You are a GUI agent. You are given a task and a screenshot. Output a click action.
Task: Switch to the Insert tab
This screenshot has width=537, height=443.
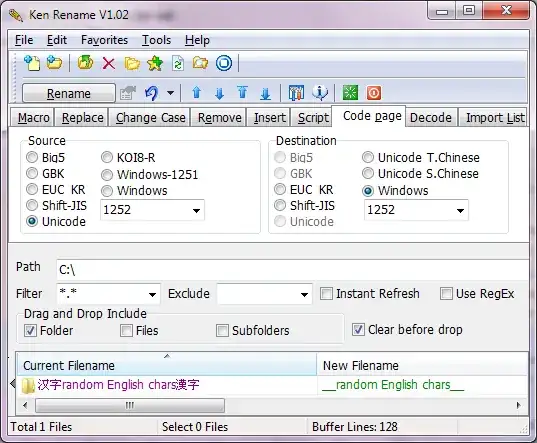(x=270, y=117)
